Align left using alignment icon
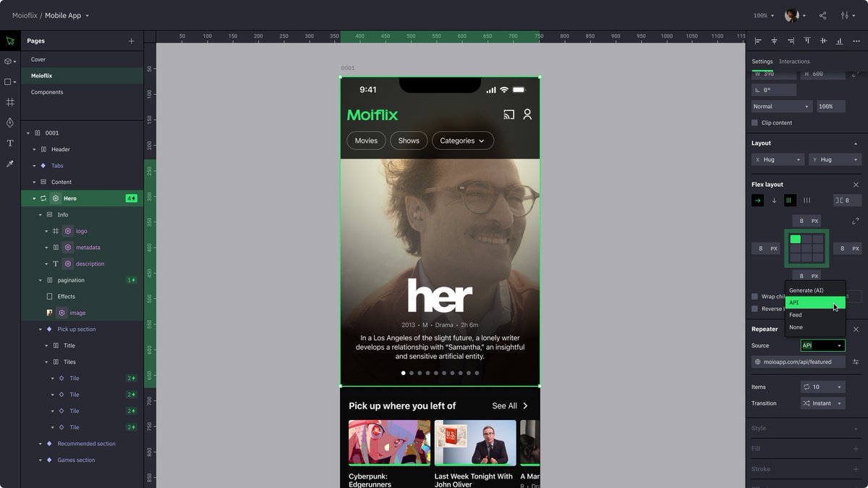Image resolution: width=868 pixels, height=488 pixels. point(758,41)
